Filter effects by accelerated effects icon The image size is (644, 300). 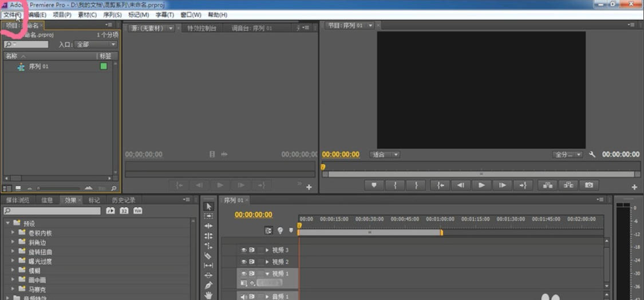[110, 211]
